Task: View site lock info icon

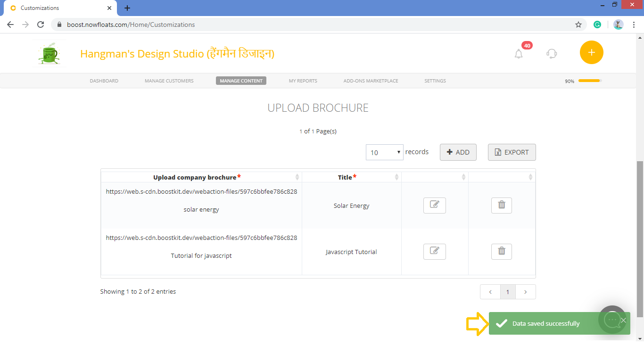Action: 59,25
